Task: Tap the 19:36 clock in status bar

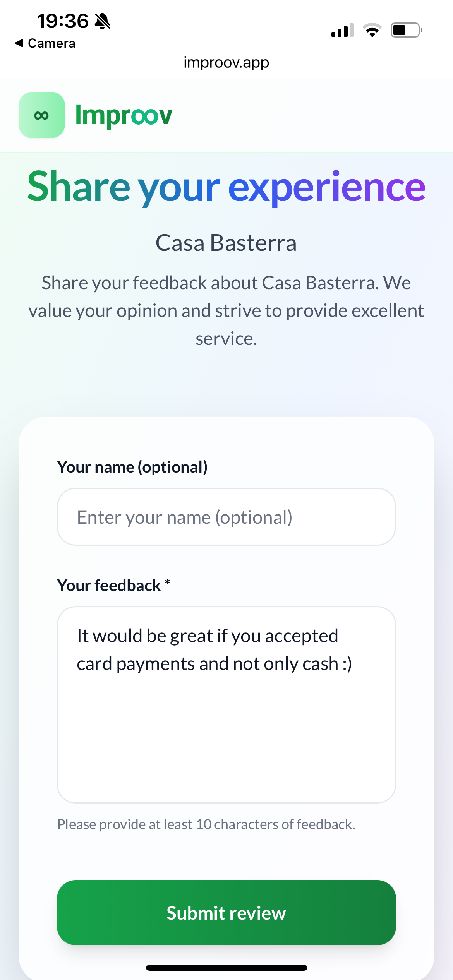Action: [x=63, y=21]
